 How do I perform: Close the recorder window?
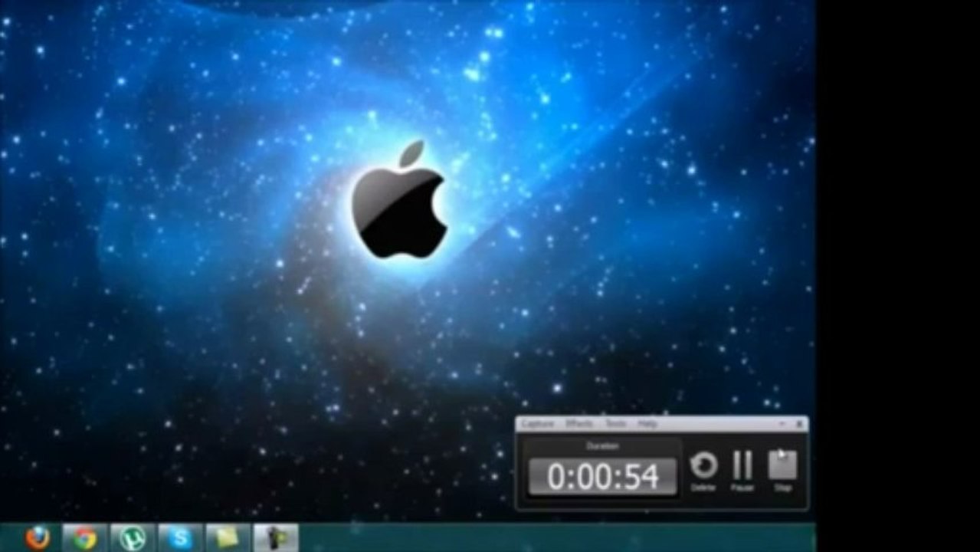799,424
